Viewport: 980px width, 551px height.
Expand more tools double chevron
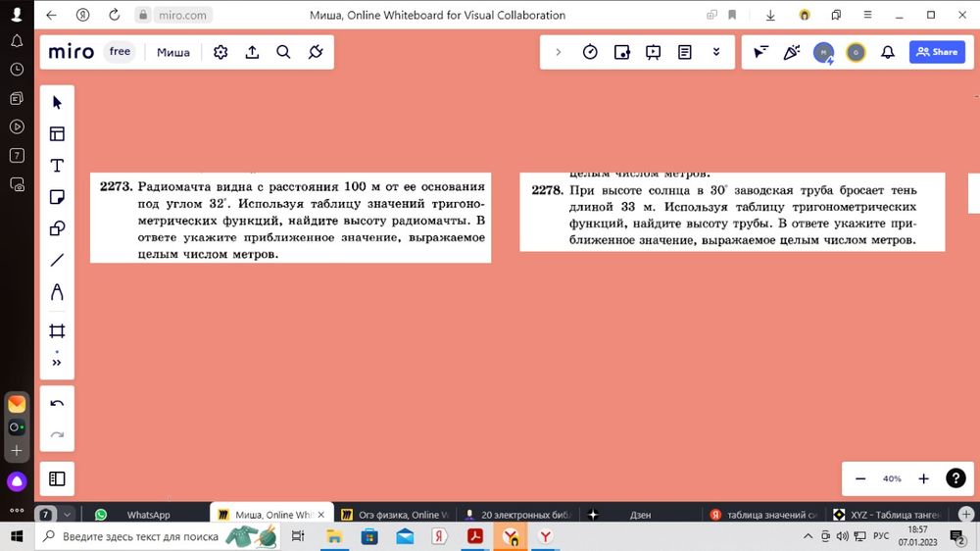57,362
